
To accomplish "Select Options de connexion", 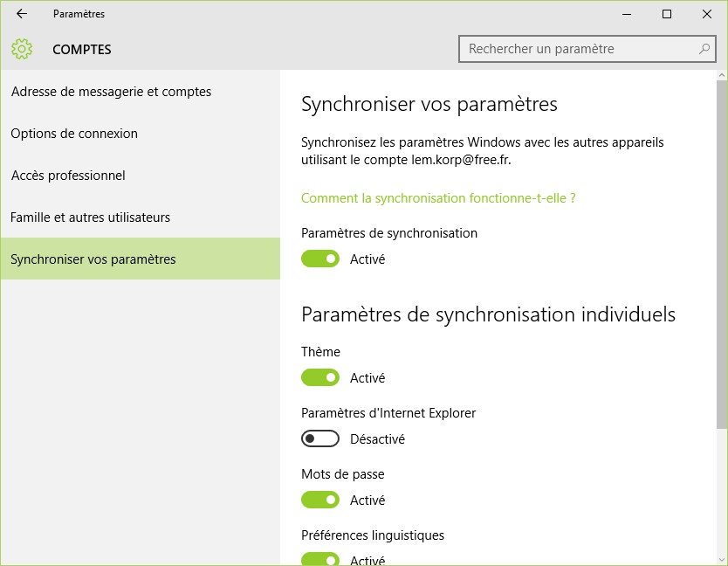I will [x=74, y=134].
